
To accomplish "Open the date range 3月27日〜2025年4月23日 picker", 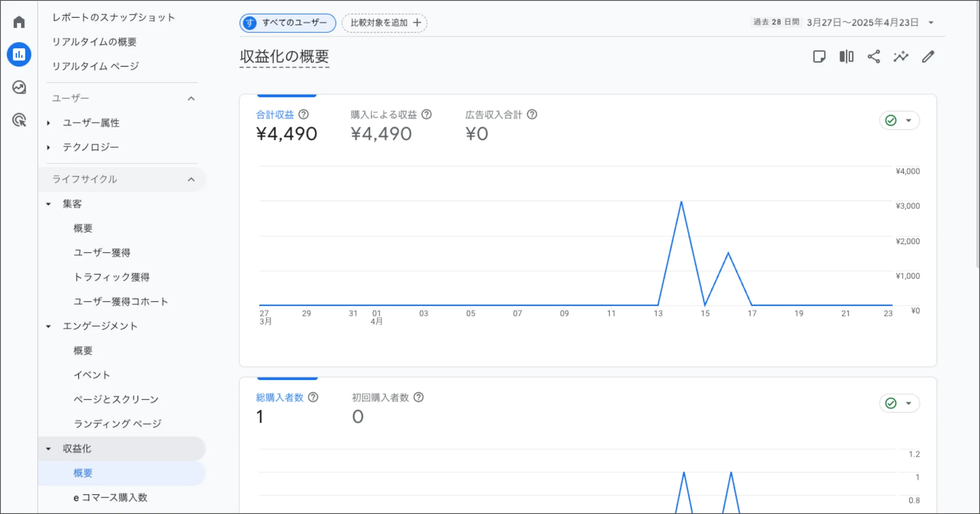I will tap(862, 22).
